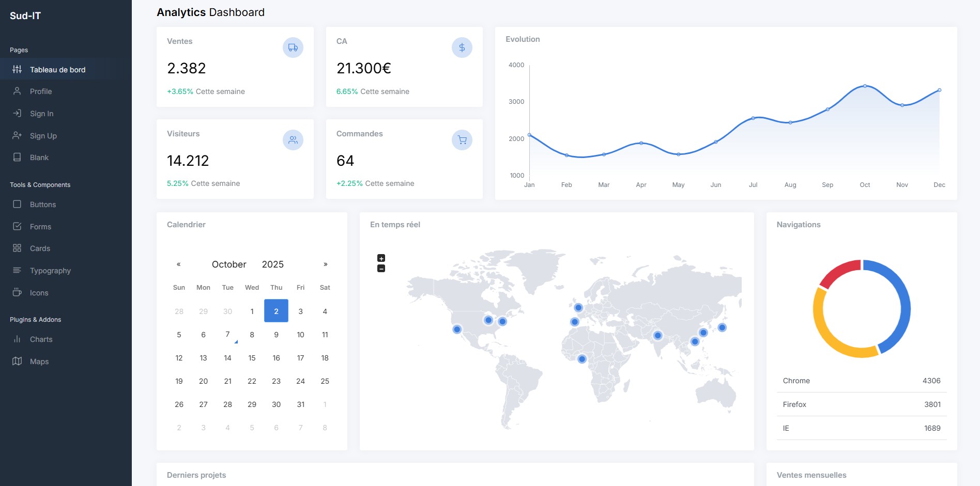The image size is (980, 486).
Task: Select October 15 in the calendar
Action: [252, 357]
